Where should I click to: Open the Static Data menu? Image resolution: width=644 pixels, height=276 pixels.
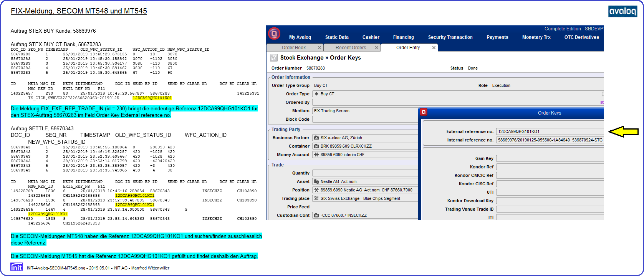point(337,37)
